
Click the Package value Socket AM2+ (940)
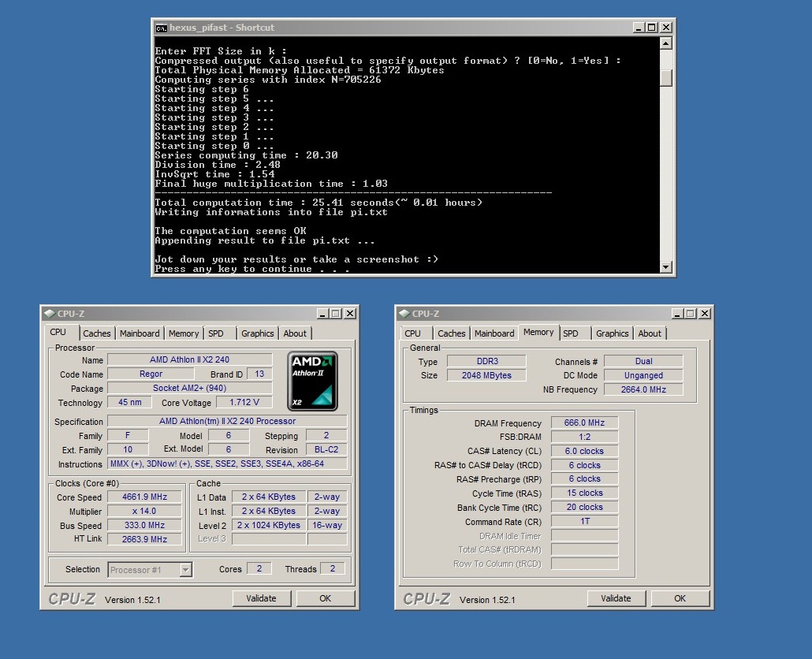(x=189, y=389)
